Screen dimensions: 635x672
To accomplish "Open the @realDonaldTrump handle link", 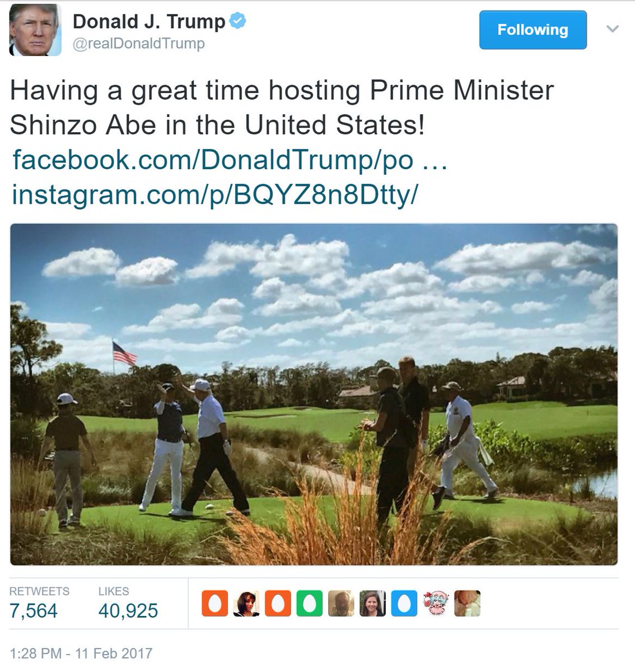I will click(x=139, y=44).
